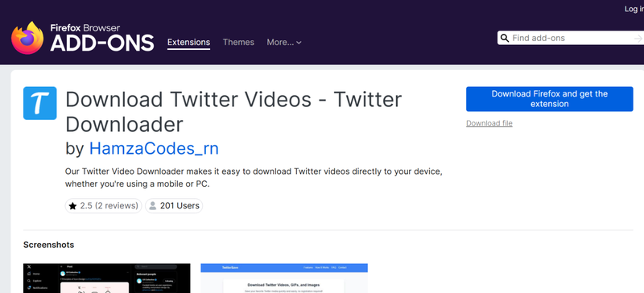
Task: Open the Themes tab
Action: click(x=238, y=43)
